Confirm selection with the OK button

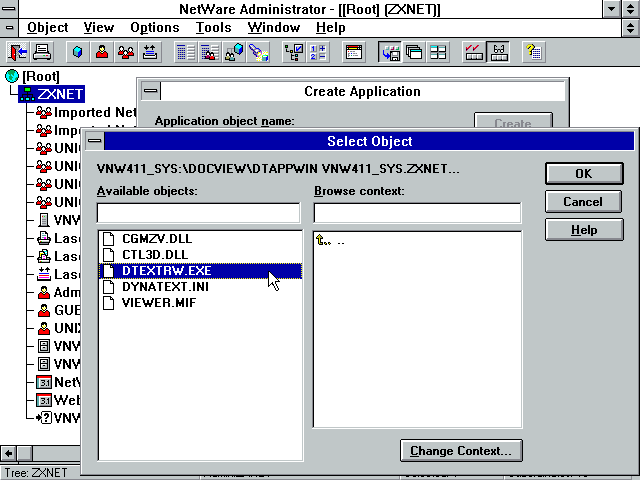click(x=584, y=173)
